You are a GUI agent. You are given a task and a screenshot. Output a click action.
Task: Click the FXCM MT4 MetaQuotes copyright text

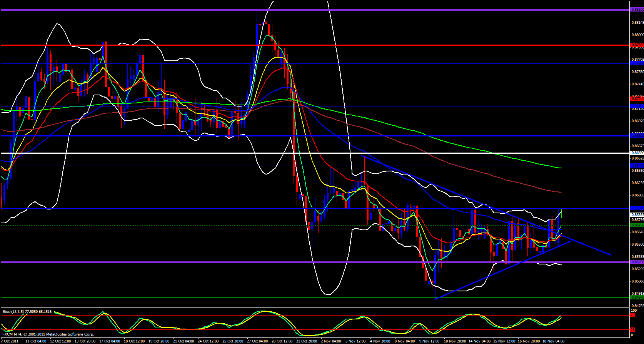point(48,334)
